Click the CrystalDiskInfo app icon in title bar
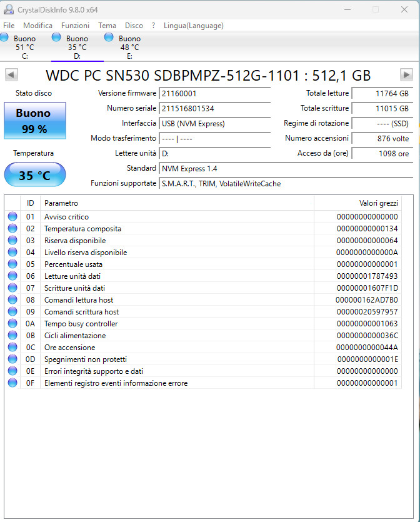420x522 pixels. point(8,9)
